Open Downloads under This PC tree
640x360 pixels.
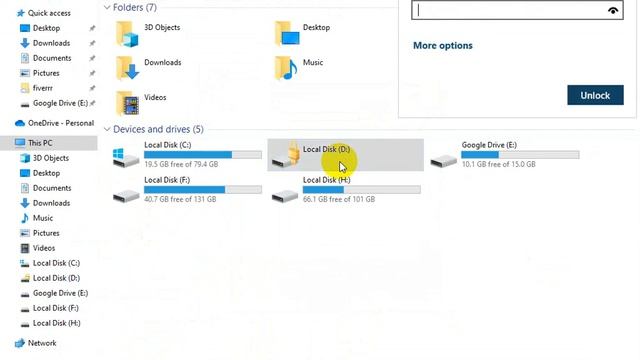[51, 203]
